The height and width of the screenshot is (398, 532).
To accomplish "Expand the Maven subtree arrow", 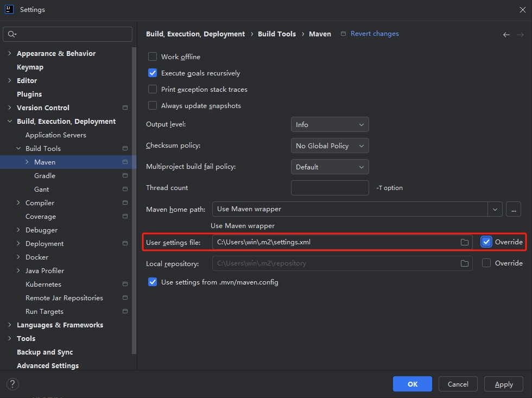I will 27,162.
